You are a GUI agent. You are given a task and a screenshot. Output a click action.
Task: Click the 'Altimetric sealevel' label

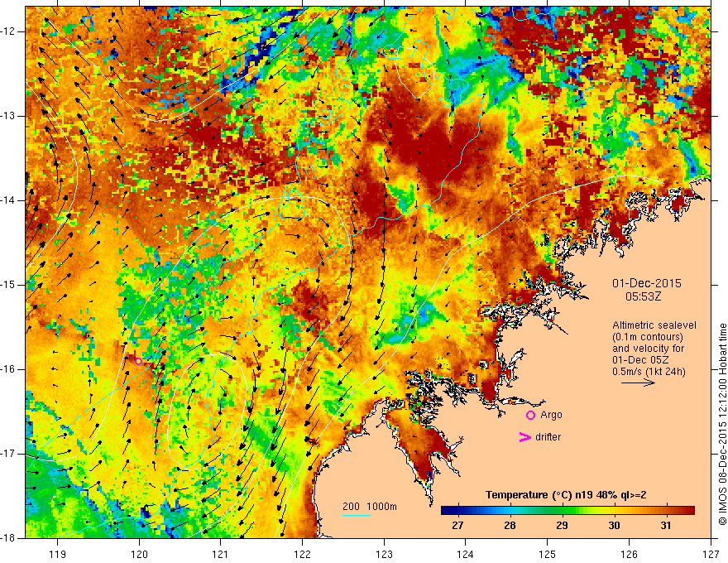pos(654,325)
